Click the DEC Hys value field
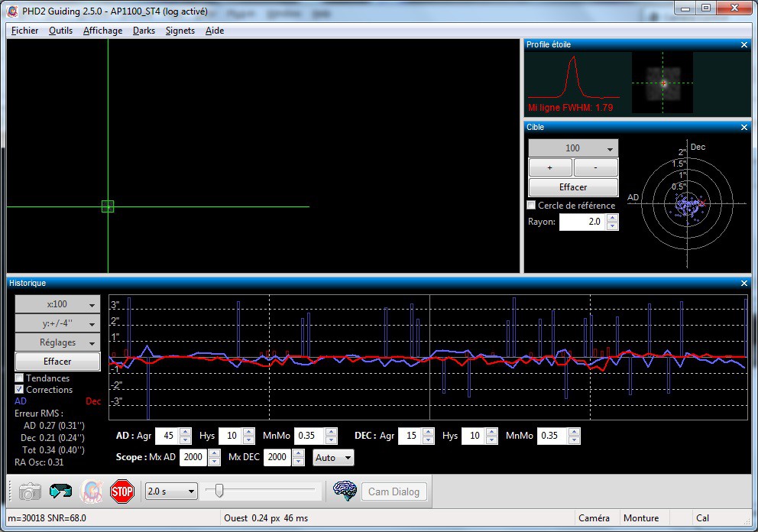The height and width of the screenshot is (532, 758). (475, 436)
